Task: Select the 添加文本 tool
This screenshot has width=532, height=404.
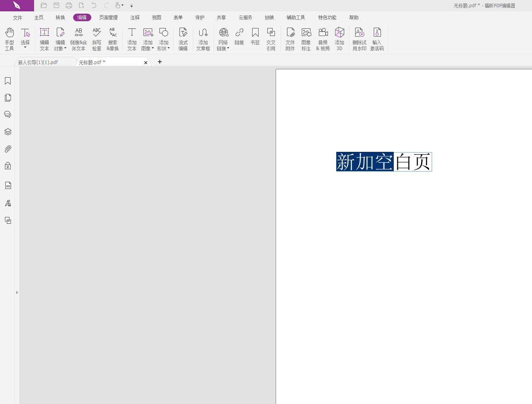Action: 132,38
